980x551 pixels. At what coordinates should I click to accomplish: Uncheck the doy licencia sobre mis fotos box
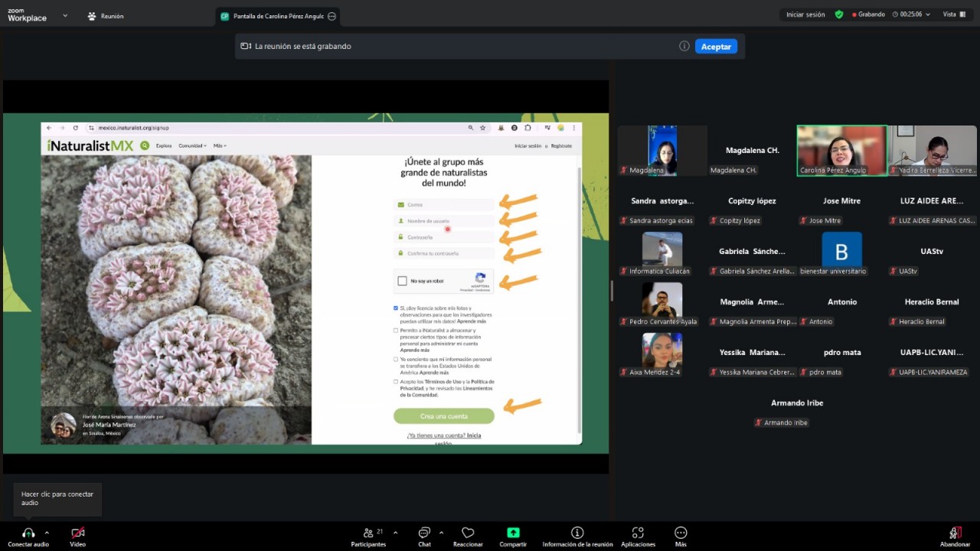tap(396, 308)
